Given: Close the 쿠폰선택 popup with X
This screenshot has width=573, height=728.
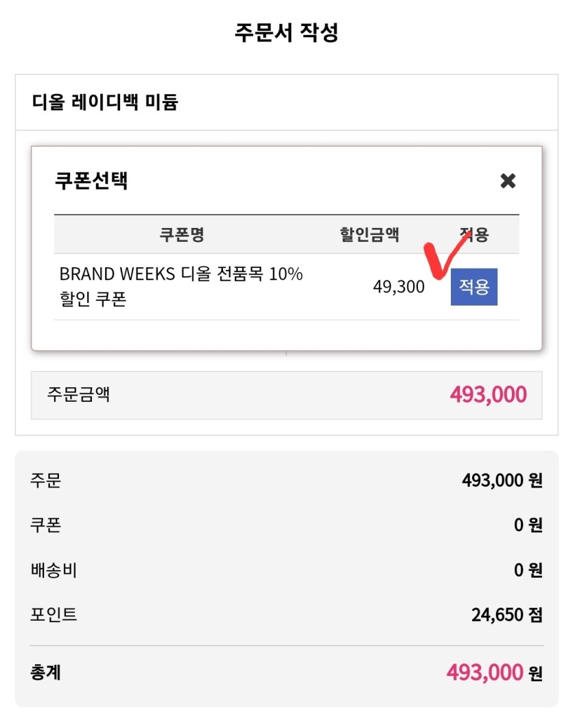Looking at the screenshot, I should pyautogui.click(x=508, y=181).
